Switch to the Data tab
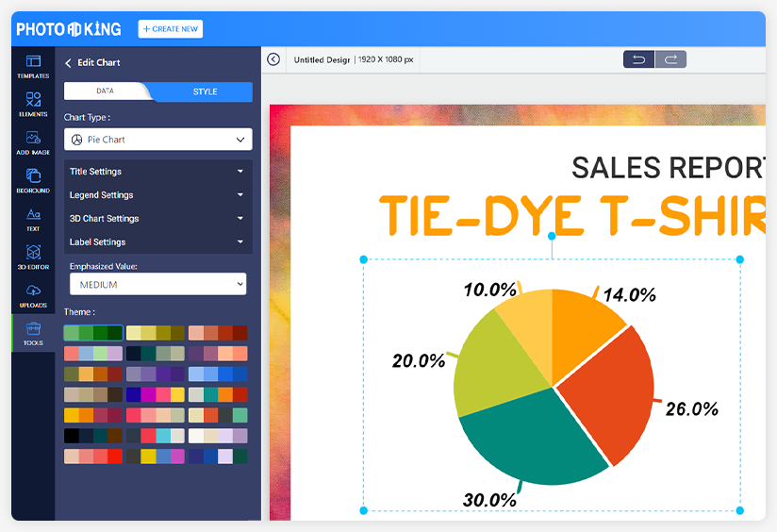The width and height of the screenshot is (777, 532). click(x=105, y=91)
